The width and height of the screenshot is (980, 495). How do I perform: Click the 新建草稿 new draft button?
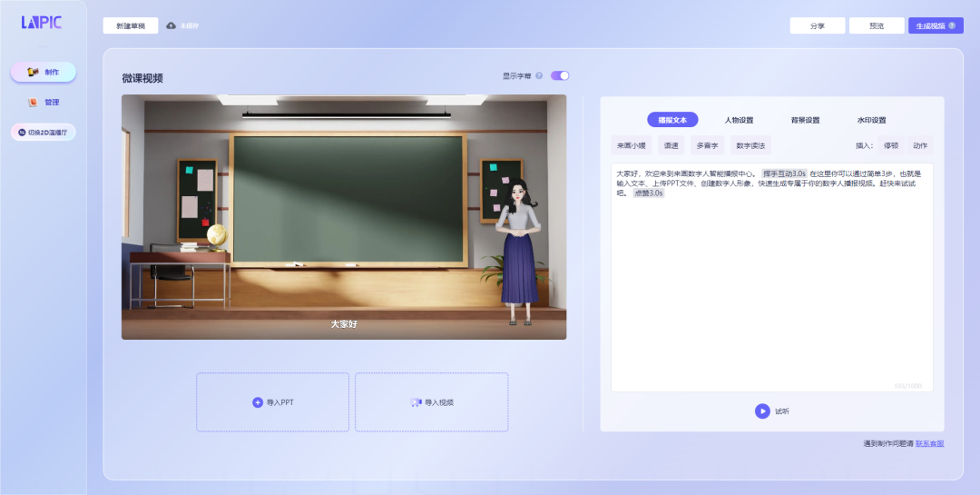point(130,25)
